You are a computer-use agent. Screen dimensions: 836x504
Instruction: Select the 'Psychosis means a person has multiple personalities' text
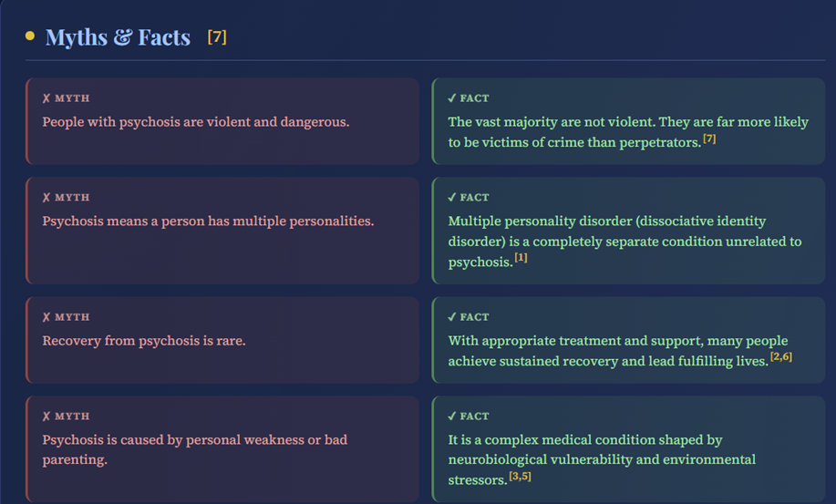pos(208,221)
